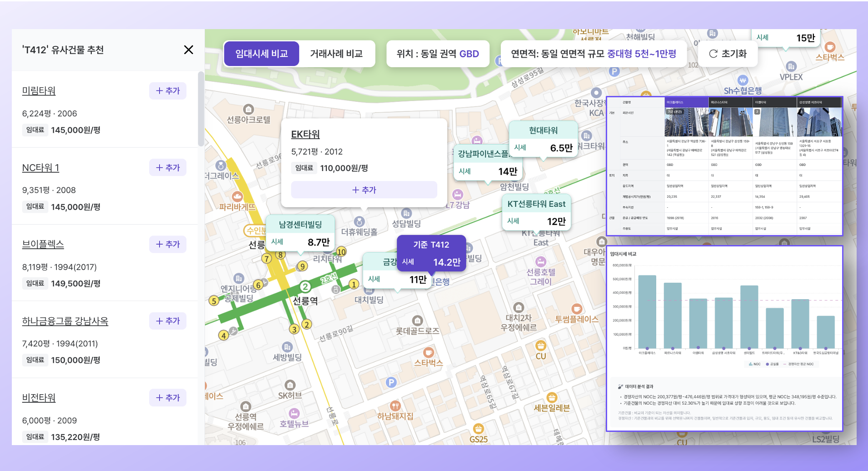Click subway exit 5 marker

(x=214, y=301)
